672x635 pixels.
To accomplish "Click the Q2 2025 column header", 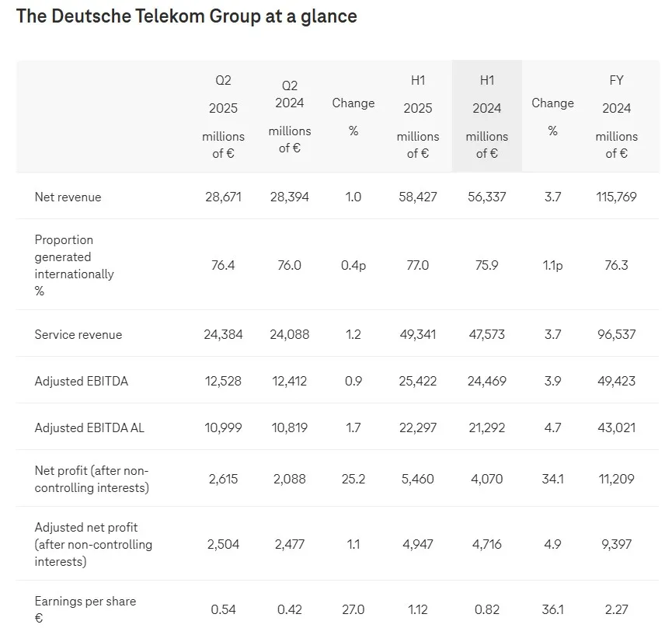I will (x=223, y=117).
